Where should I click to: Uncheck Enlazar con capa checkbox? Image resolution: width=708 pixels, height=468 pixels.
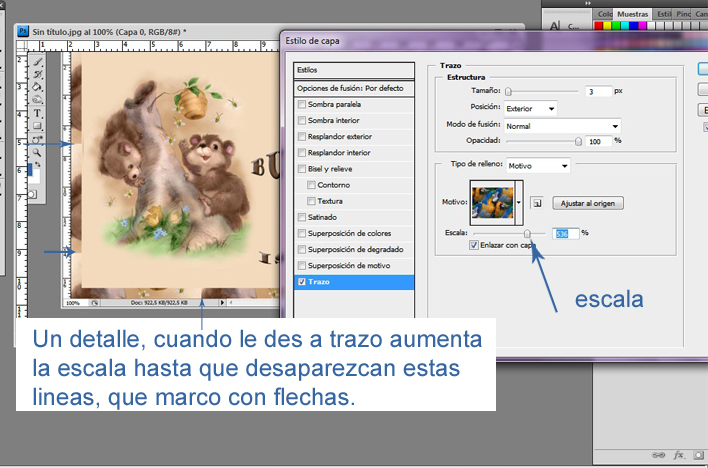474,245
